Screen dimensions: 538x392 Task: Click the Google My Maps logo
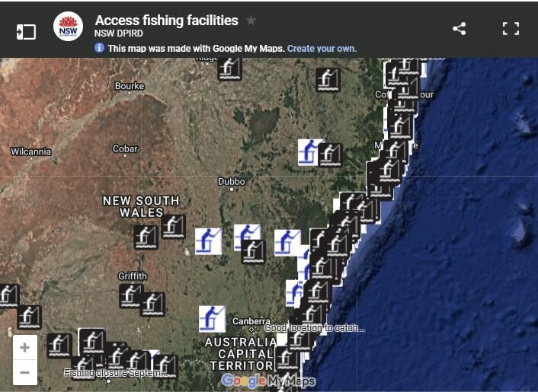click(268, 381)
